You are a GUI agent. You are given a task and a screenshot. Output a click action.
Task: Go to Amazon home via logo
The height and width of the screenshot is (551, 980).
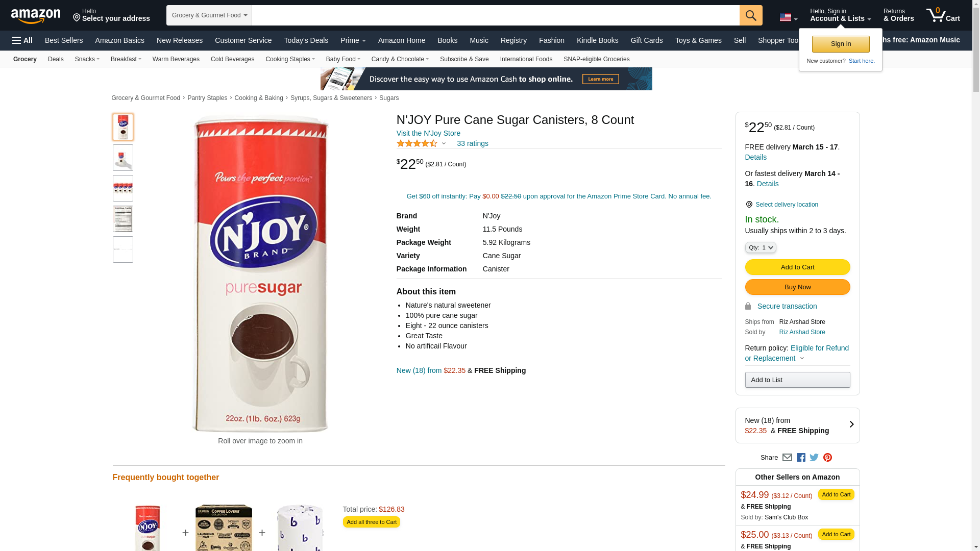point(36,16)
